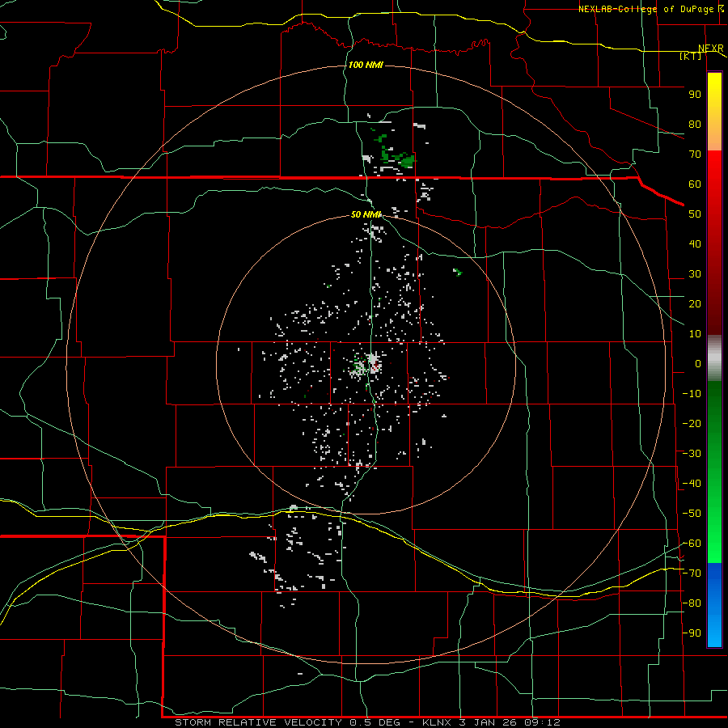
Task: Click the -40 scale label
Action: pyautogui.click(x=692, y=484)
